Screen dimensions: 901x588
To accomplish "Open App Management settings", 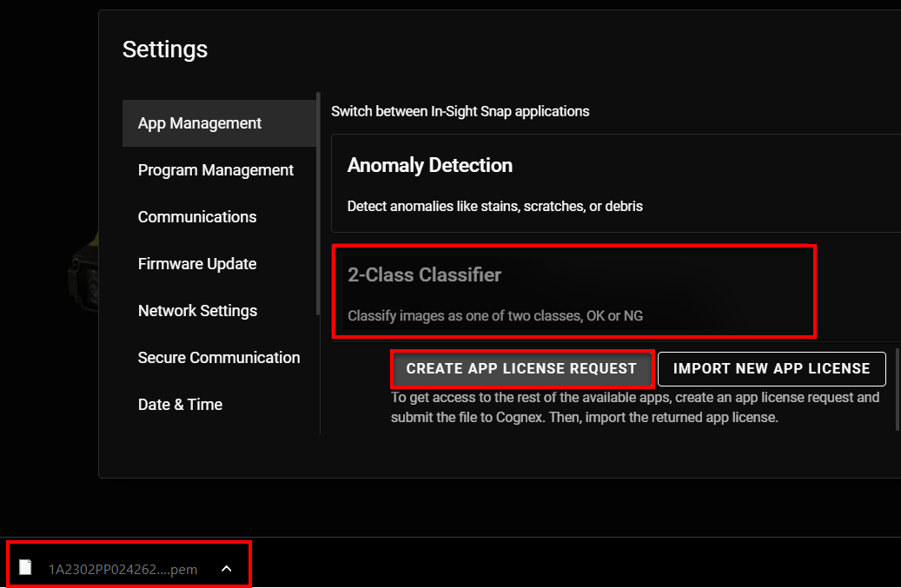I will (200, 123).
